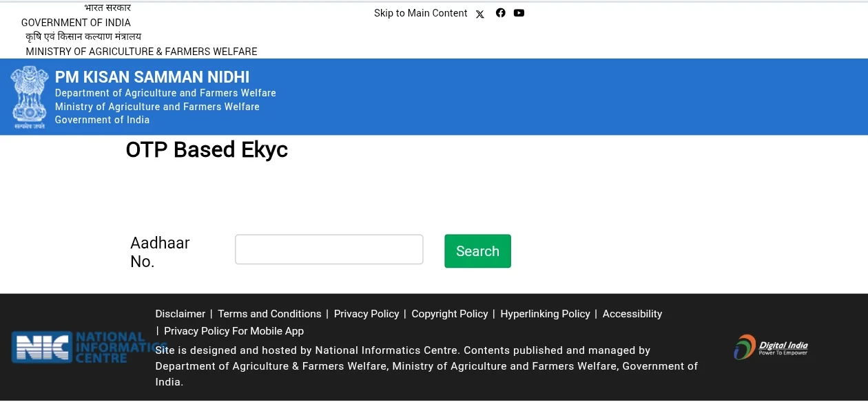Open the Hyperlinking Policy link

545,313
